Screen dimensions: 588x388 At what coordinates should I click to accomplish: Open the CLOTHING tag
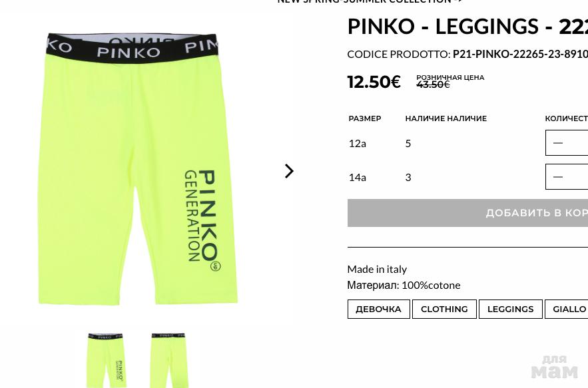tap(444, 309)
